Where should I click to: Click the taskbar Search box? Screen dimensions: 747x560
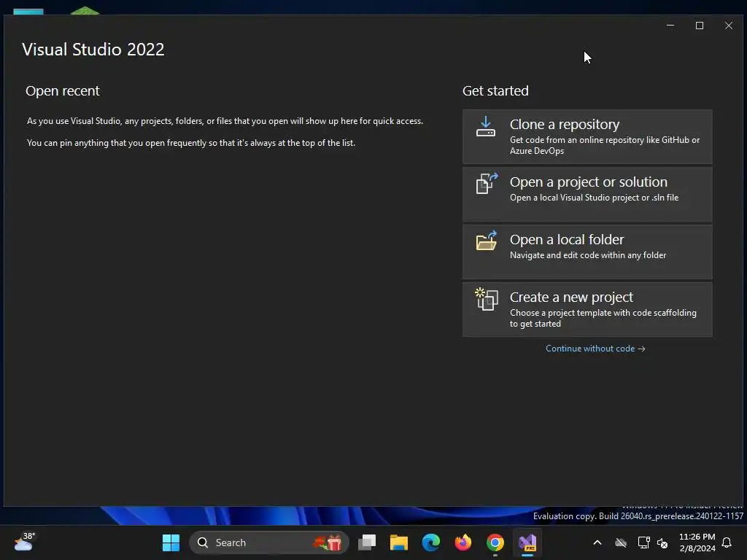[x=268, y=542]
